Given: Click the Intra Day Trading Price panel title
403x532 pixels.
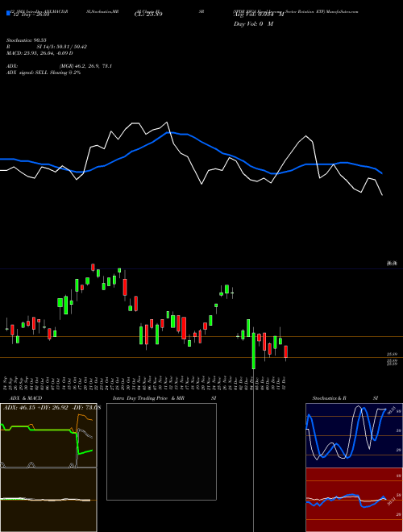Looking at the screenshot, I should [x=164, y=398].
